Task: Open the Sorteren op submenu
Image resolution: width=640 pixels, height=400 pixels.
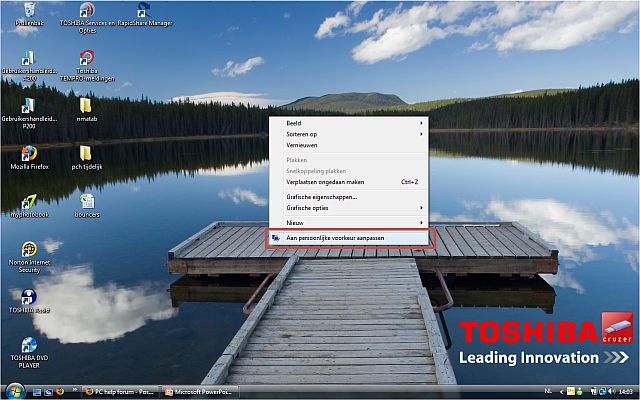Action: [x=349, y=134]
